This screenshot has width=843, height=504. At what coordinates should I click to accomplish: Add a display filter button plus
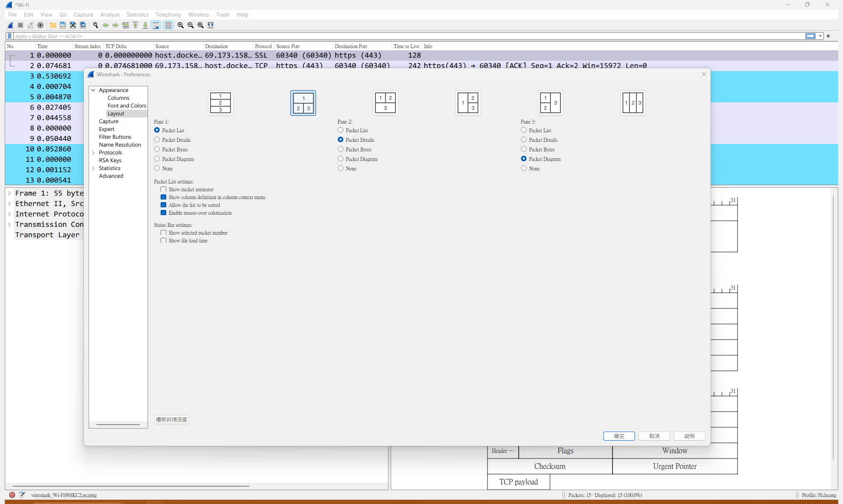[x=828, y=36]
